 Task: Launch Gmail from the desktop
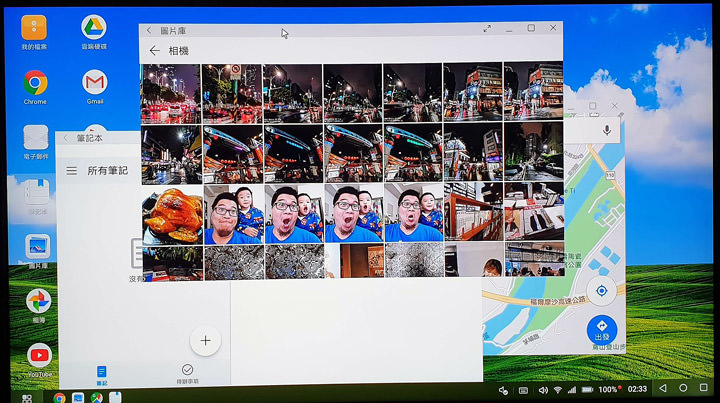(x=94, y=84)
